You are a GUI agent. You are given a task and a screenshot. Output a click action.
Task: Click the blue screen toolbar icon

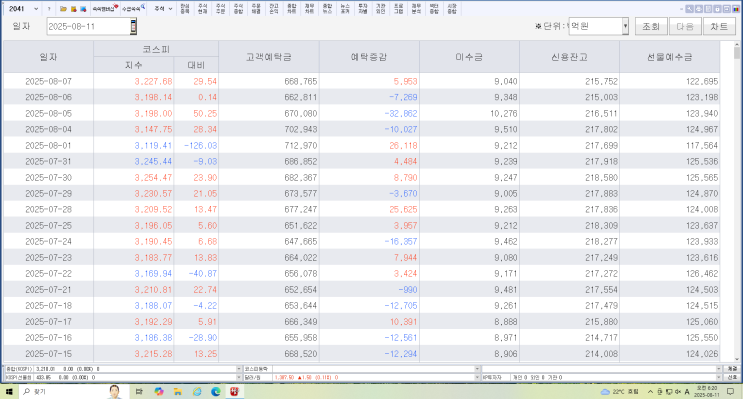tap(83, 9)
